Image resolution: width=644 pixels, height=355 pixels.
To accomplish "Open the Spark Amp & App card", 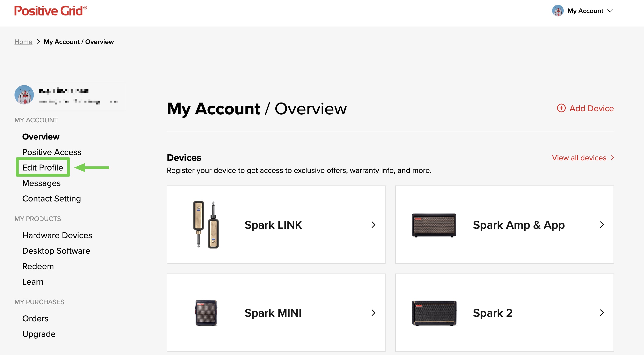I will (505, 225).
